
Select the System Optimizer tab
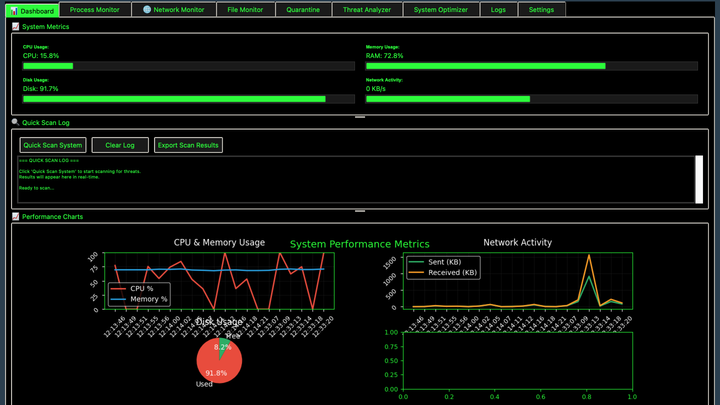pos(440,10)
